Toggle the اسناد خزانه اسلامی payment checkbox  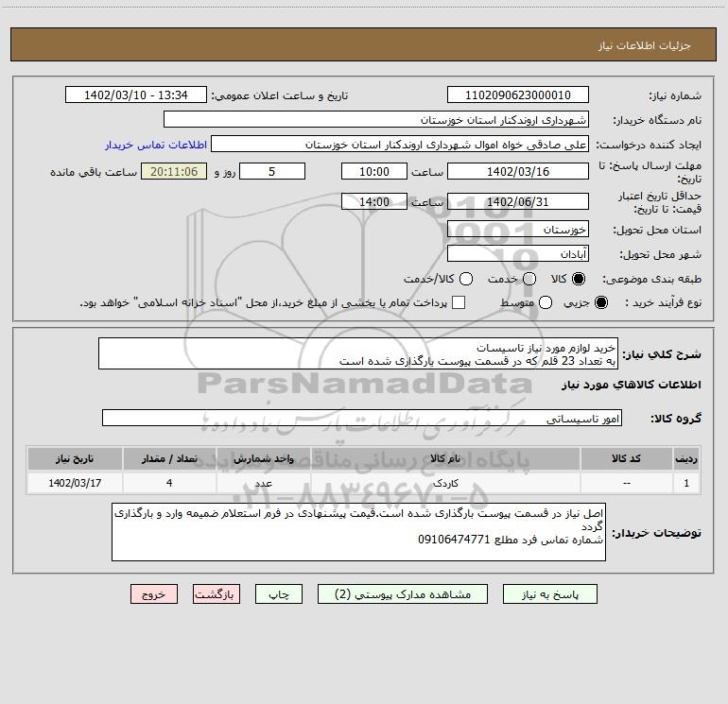click(x=459, y=302)
